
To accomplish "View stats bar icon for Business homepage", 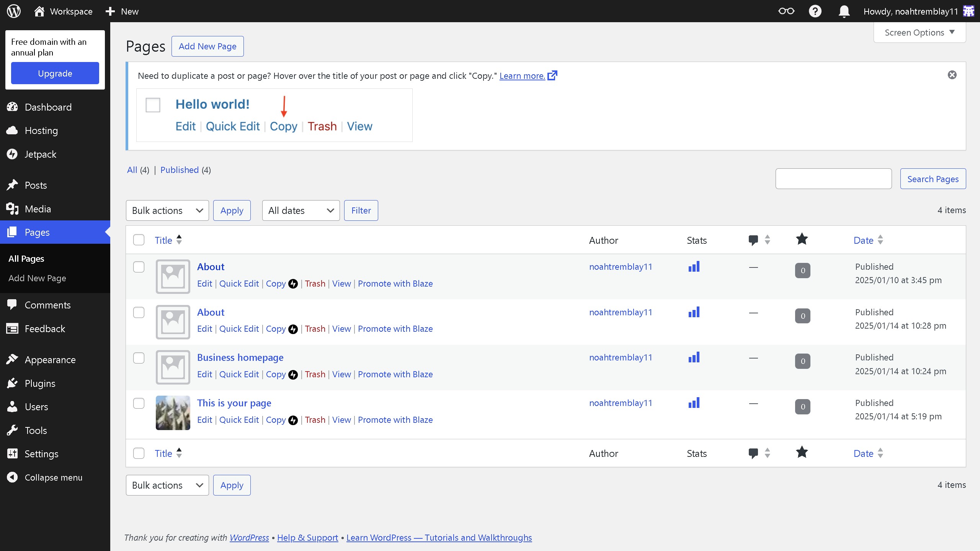I will click(694, 358).
